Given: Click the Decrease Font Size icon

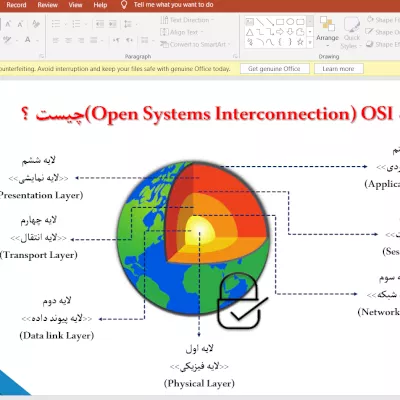Looking at the screenshot, I should (21, 24).
